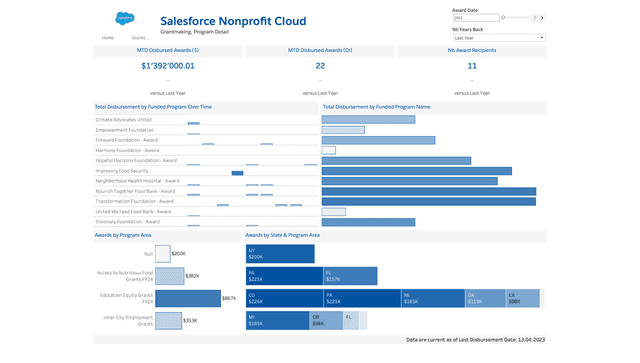Select the 22 disbursed awards count
The image size is (640, 363).
[x=320, y=66]
